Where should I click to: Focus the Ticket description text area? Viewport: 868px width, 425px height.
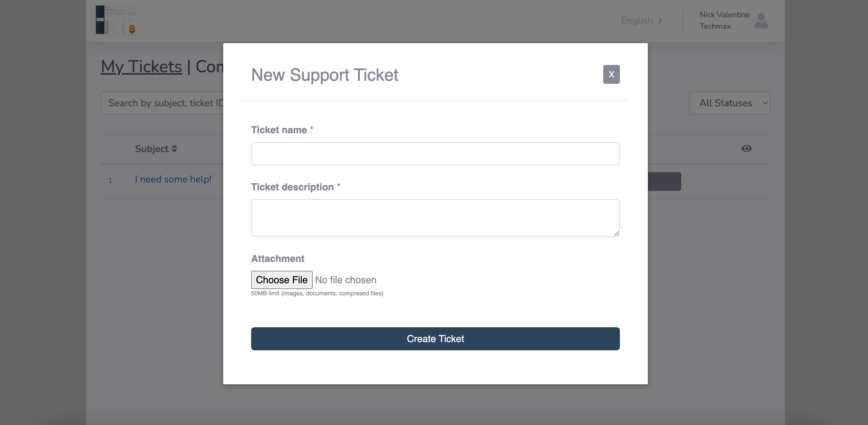point(435,218)
